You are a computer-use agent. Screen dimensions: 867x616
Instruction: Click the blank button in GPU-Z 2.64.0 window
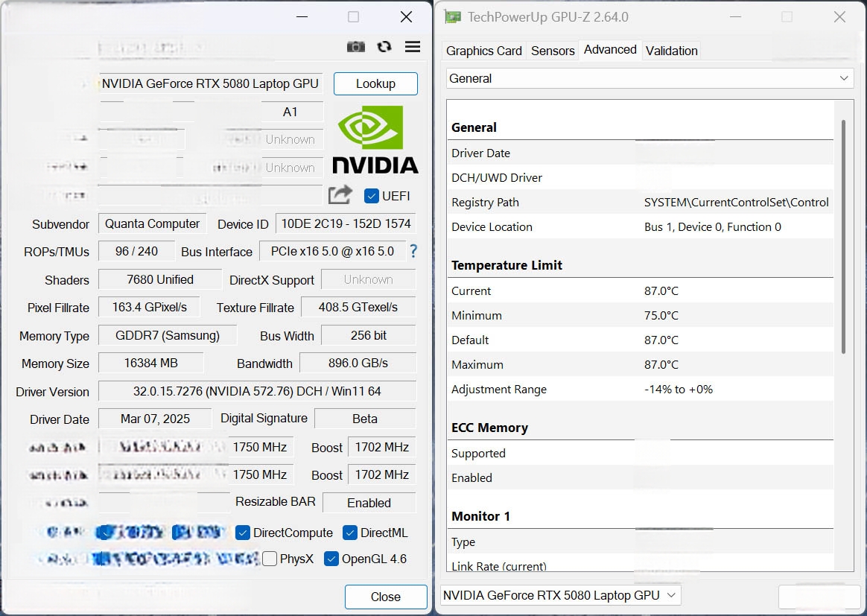819,597
